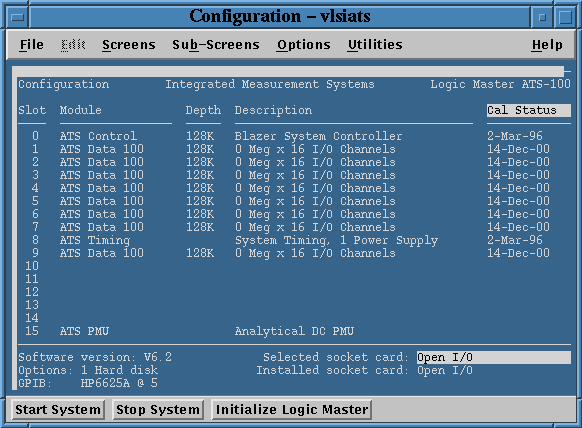The image size is (582, 428).
Task: Open the File menu
Action: pos(32,45)
